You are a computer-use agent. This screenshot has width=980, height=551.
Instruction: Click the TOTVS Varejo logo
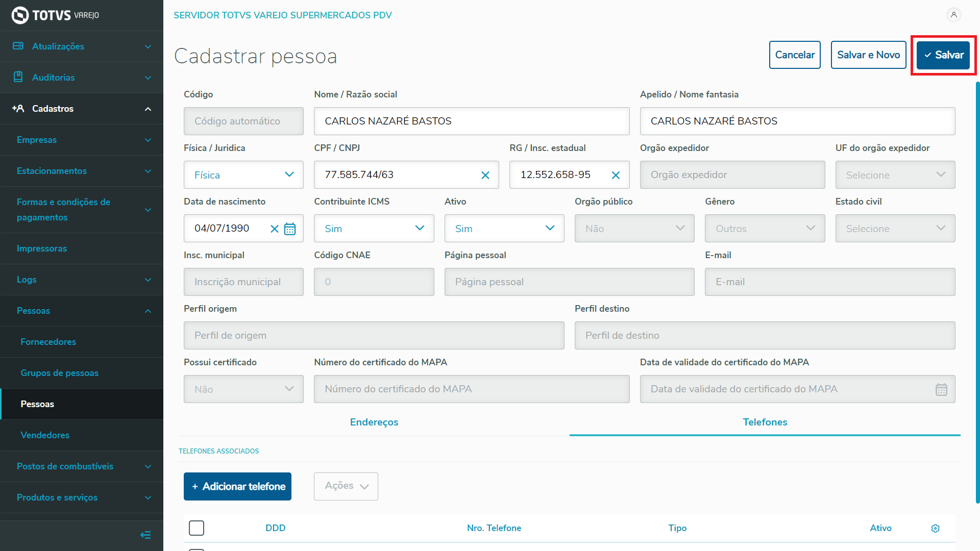click(x=55, y=15)
